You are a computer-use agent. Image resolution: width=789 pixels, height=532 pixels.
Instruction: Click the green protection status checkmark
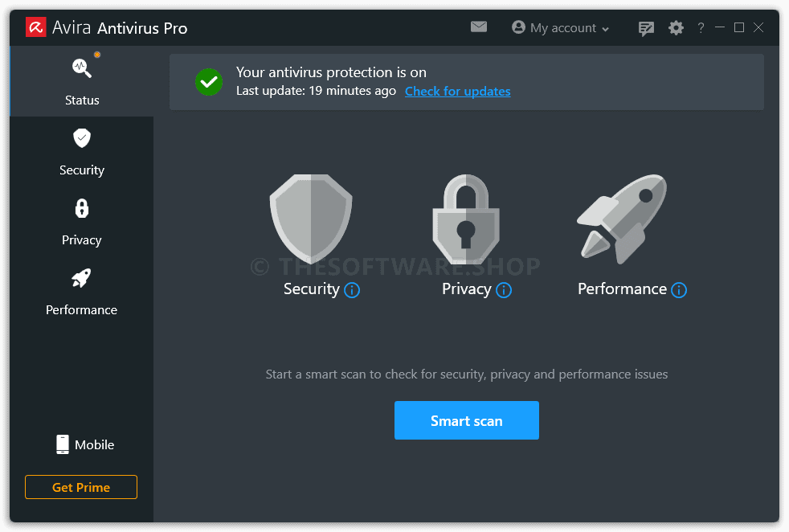[x=209, y=82]
